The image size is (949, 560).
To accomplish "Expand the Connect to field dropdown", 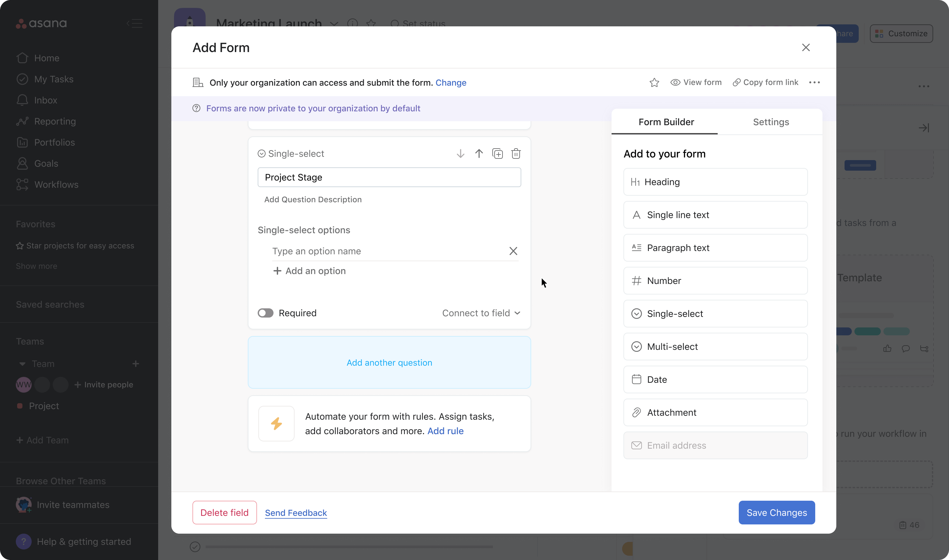I will [x=481, y=313].
